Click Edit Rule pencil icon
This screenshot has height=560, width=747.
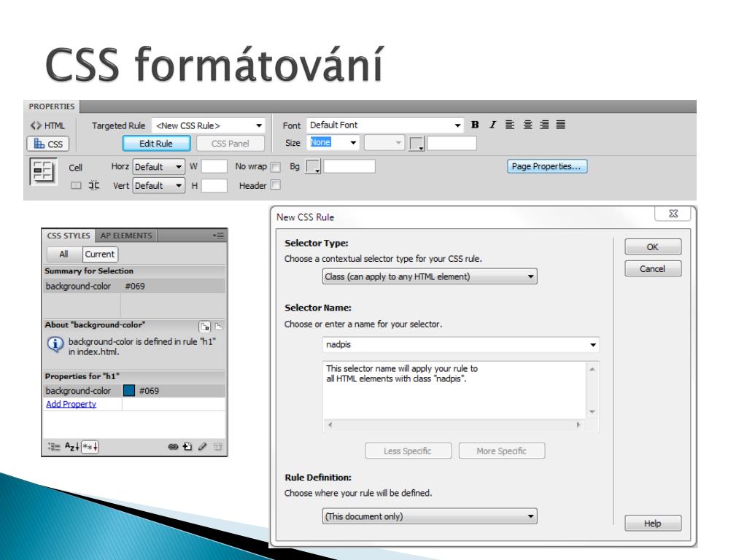pyautogui.click(x=203, y=447)
